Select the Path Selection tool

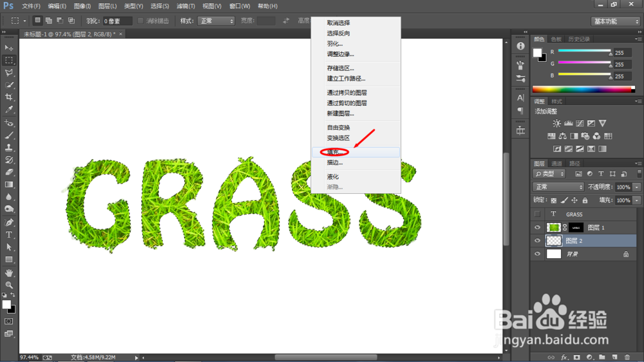8,247
